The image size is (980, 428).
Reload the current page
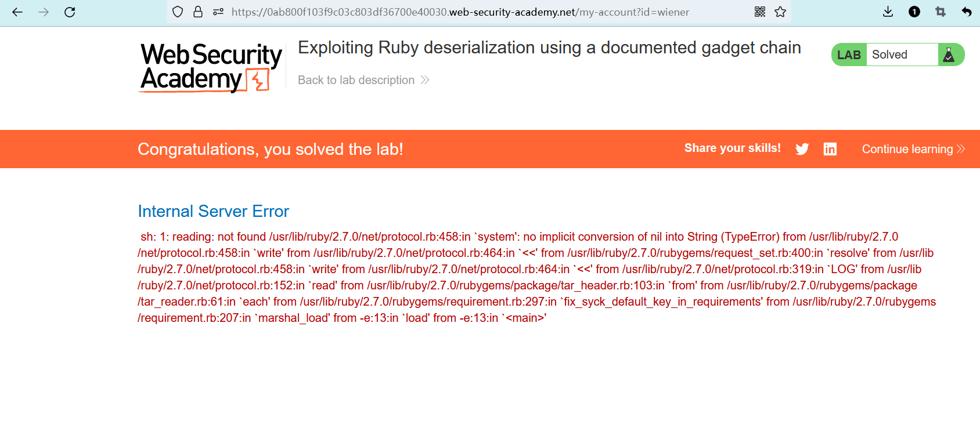[70, 12]
